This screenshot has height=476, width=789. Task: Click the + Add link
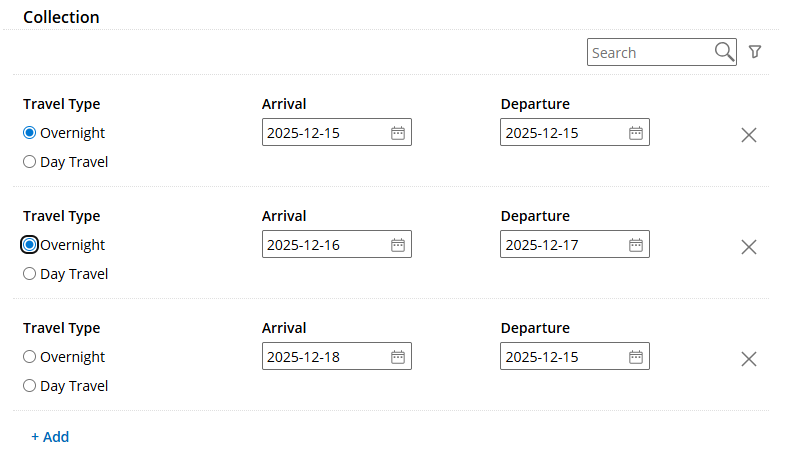coord(50,437)
